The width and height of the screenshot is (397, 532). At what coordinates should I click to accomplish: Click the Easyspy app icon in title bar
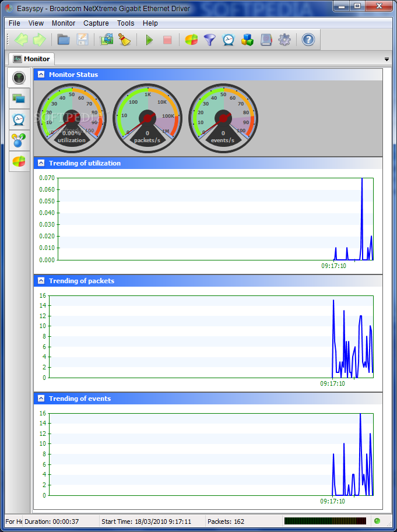click(x=9, y=8)
